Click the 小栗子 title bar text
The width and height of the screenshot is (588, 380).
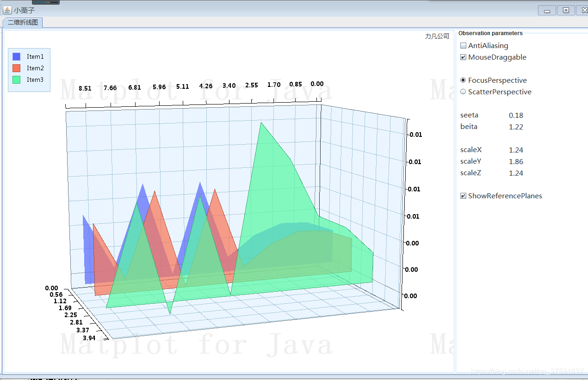tap(25, 9)
